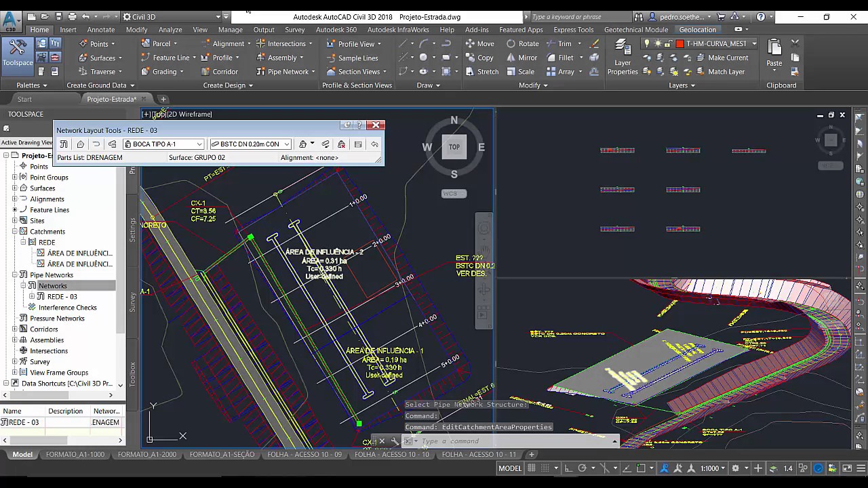This screenshot has width=868, height=488.
Task: Open the layer dropdown T-HM-CURVA_MEST
Action: (x=700, y=43)
